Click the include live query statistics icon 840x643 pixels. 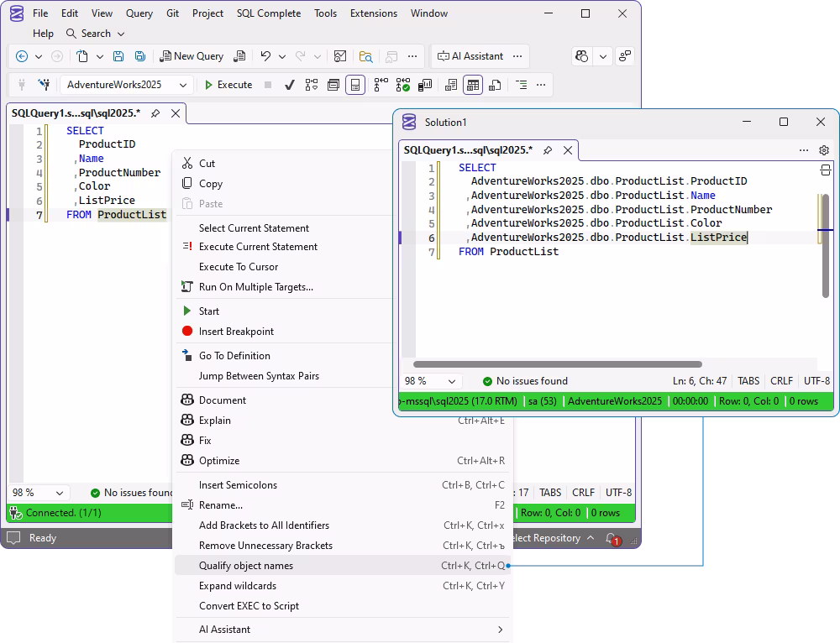(403, 85)
